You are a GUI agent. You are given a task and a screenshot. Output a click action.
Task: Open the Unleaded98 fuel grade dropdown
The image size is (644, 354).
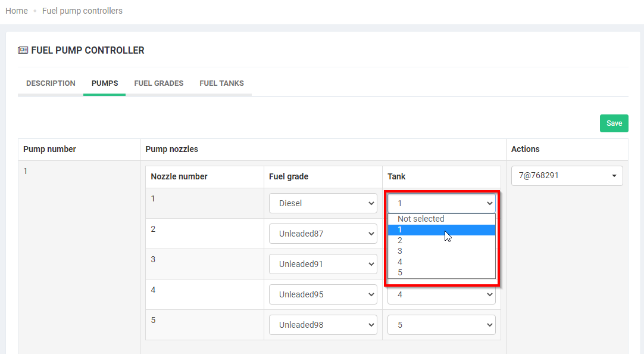click(323, 325)
